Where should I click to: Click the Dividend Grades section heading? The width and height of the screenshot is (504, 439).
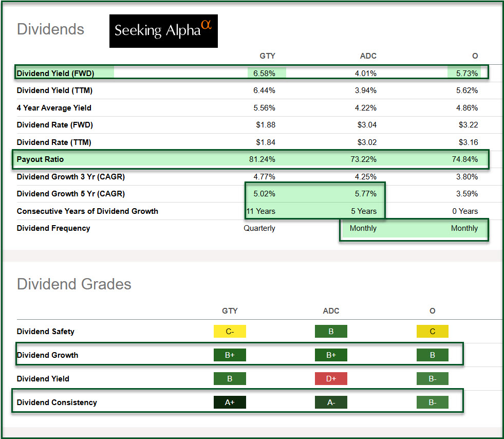pyautogui.click(x=74, y=284)
